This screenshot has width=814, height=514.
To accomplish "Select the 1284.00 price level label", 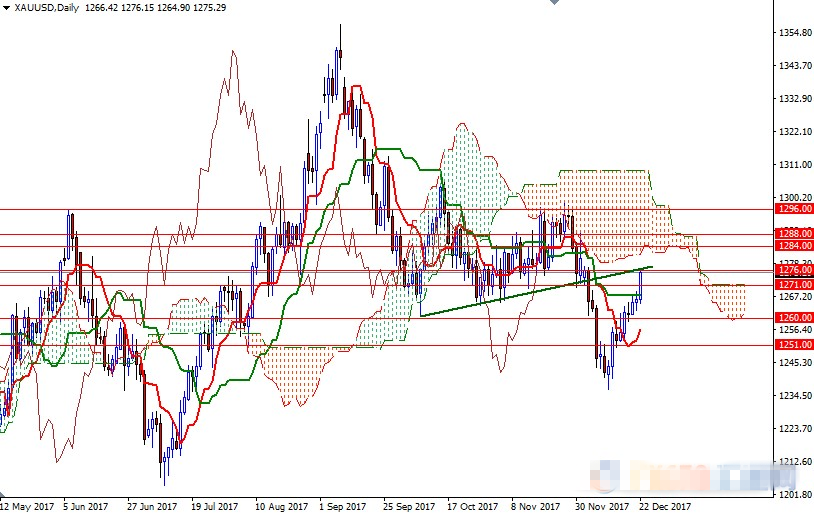I will pyautogui.click(x=794, y=246).
